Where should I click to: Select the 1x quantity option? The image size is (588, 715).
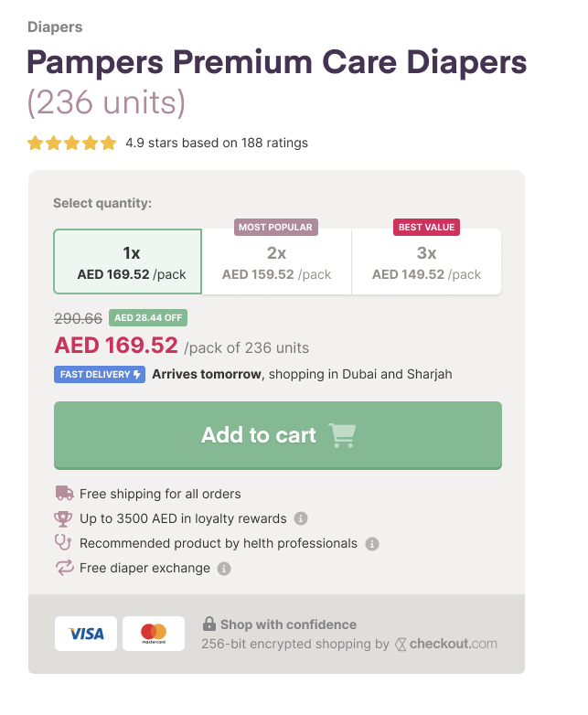pos(128,261)
